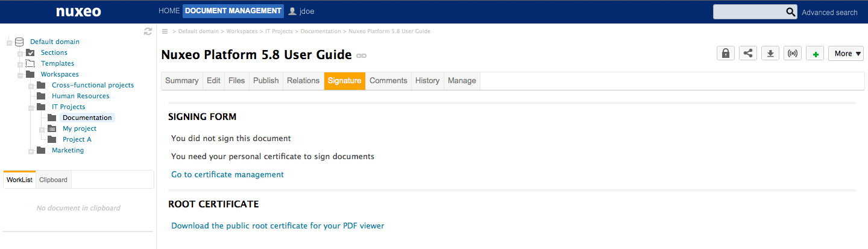This screenshot has height=249, width=868.
Task: Expand the Templates tree node
Action: [x=20, y=64]
